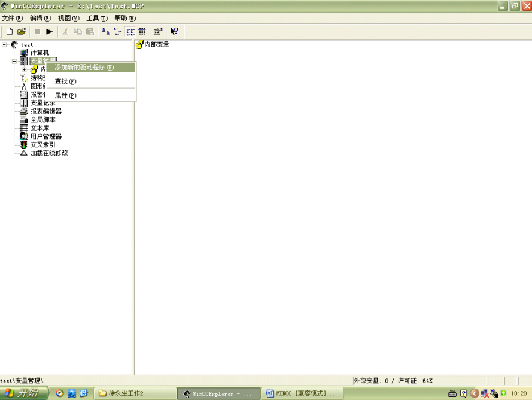532x400 pixels.
Task: Switch to list view icon
Action: point(130,32)
